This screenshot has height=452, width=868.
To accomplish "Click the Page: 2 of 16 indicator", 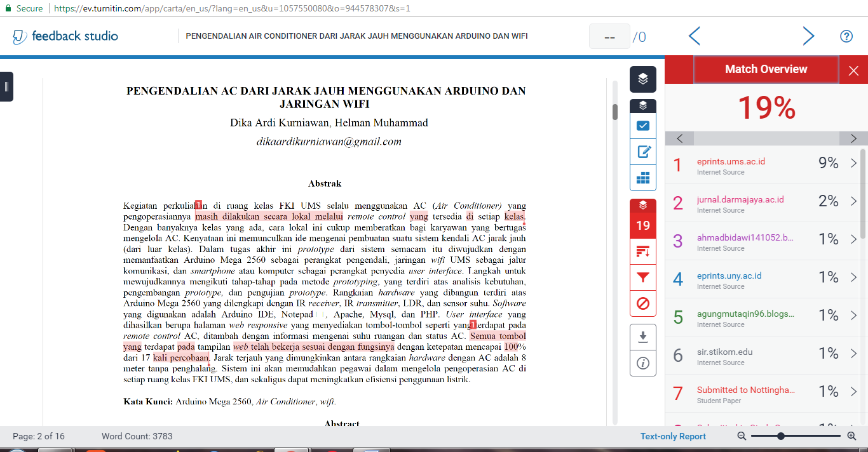I will [39, 436].
